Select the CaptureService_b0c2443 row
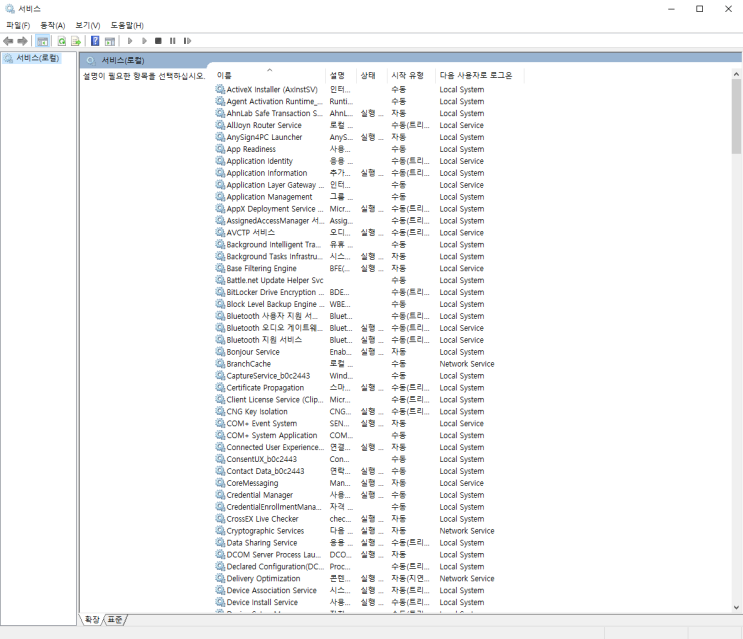Image resolution: width=743 pixels, height=639 pixels. (369, 376)
